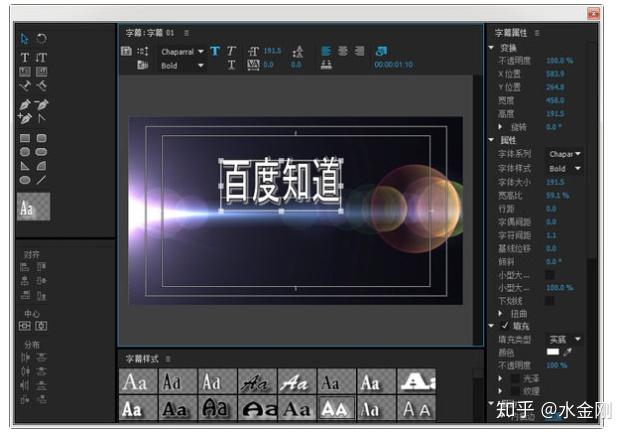Select the Line tool

pyautogui.click(x=41, y=180)
